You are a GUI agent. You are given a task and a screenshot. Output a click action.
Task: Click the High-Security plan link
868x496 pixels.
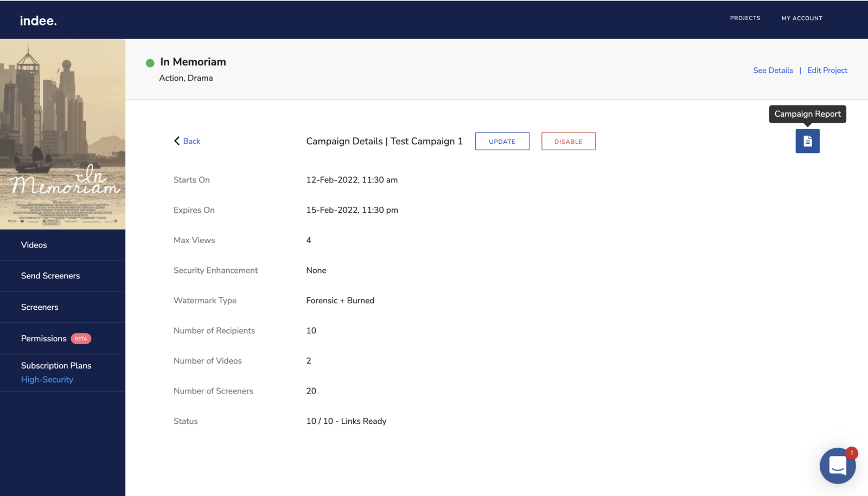tap(47, 380)
